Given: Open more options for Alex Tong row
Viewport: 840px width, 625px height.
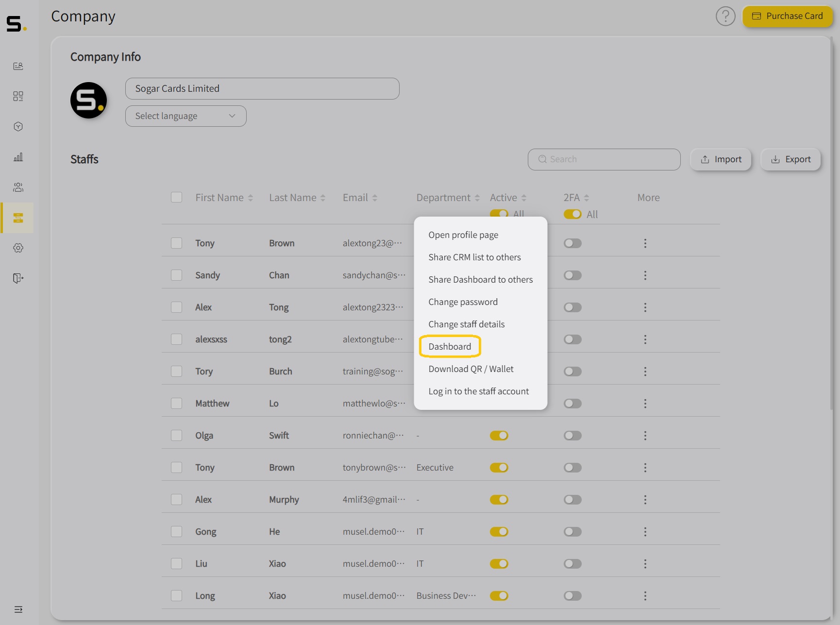Looking at the screenshot, I should click(645, 307).
